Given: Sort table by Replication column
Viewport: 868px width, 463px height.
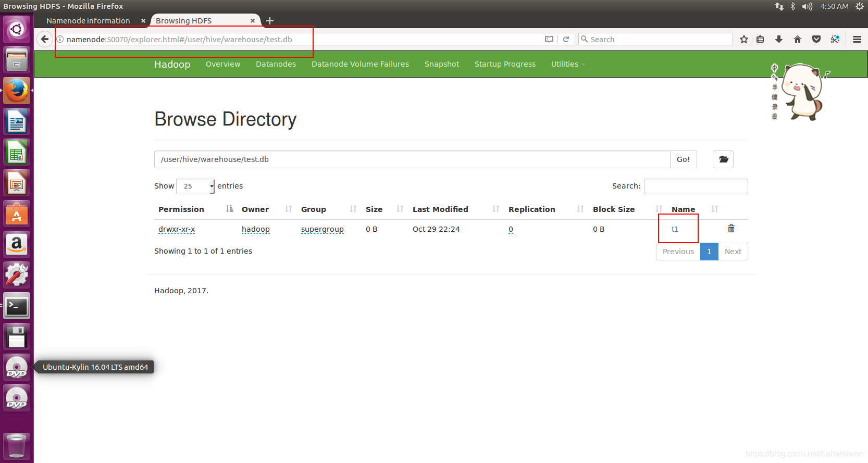Looking at the screenshot, I should (547, 209).
